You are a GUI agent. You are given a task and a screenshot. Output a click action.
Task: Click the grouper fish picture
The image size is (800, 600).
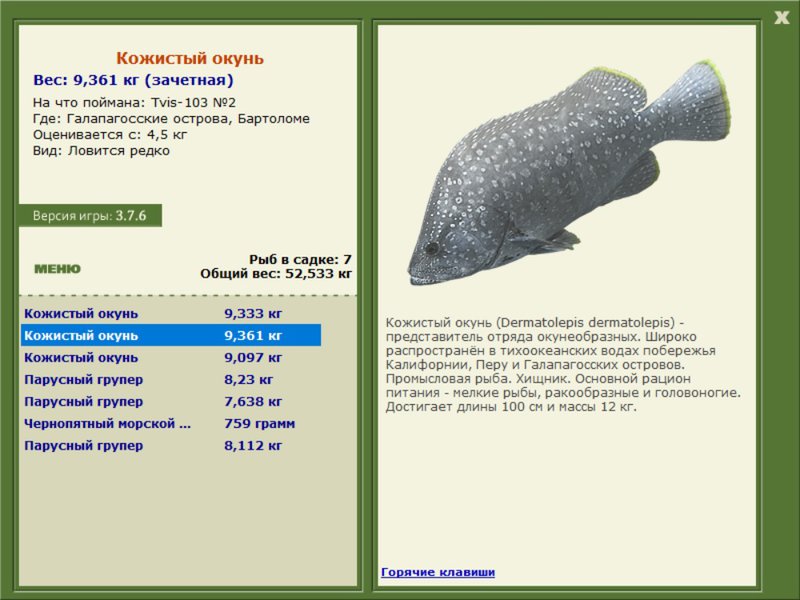(569, 172)
